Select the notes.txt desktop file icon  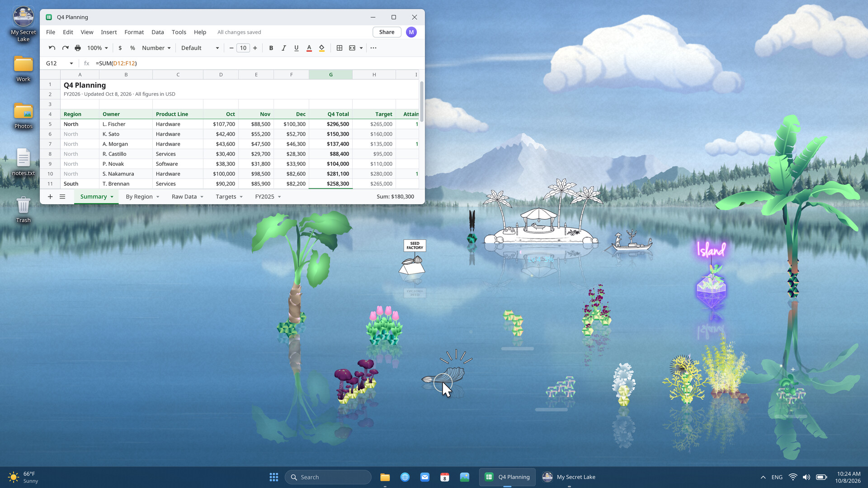click(x=24, y=163)
